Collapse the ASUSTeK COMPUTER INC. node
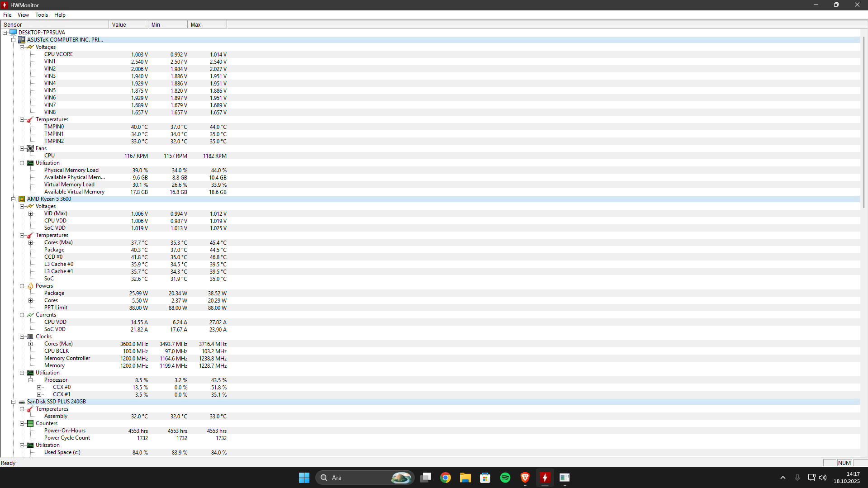 pos(14,40)
